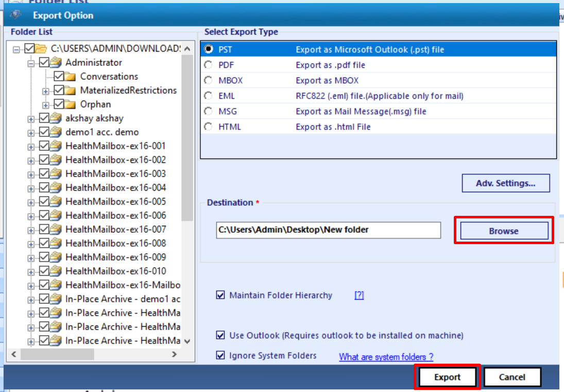Screen dimensions: 564x392
Task: Toggle the Use Outlook checkbox
Action: tap(221, 336)
